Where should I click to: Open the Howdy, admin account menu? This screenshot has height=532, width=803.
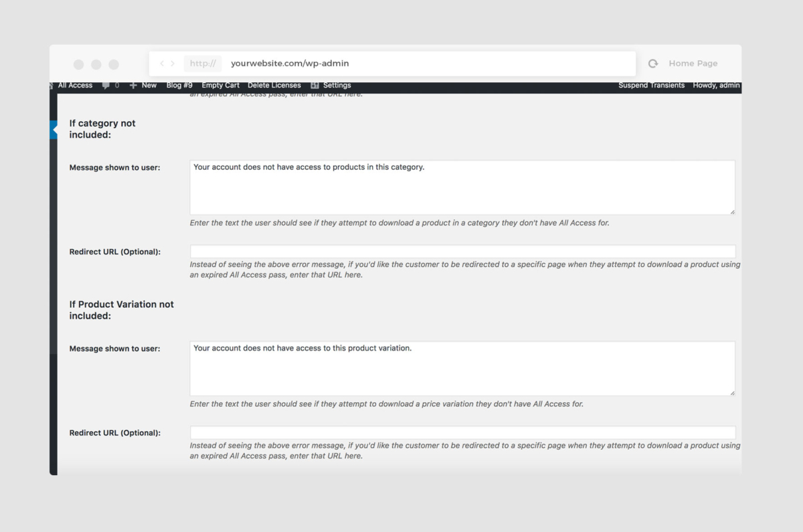click(x=716, y=86)
